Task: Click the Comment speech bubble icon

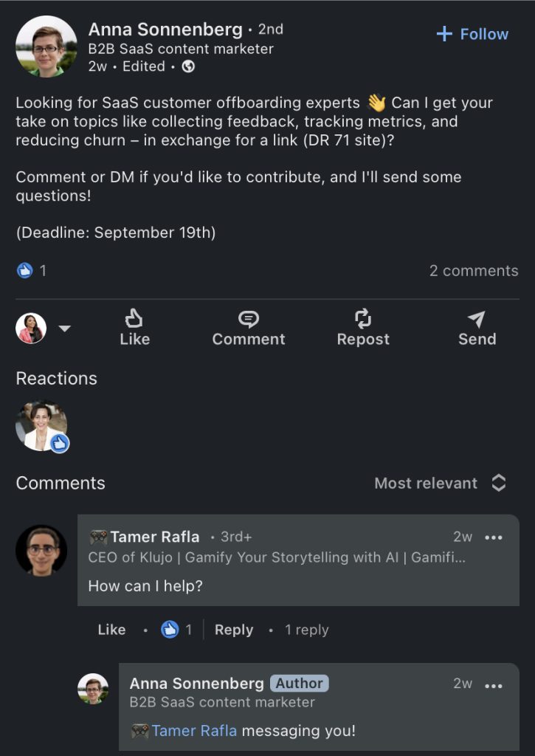Action: (x=249, y=319)
